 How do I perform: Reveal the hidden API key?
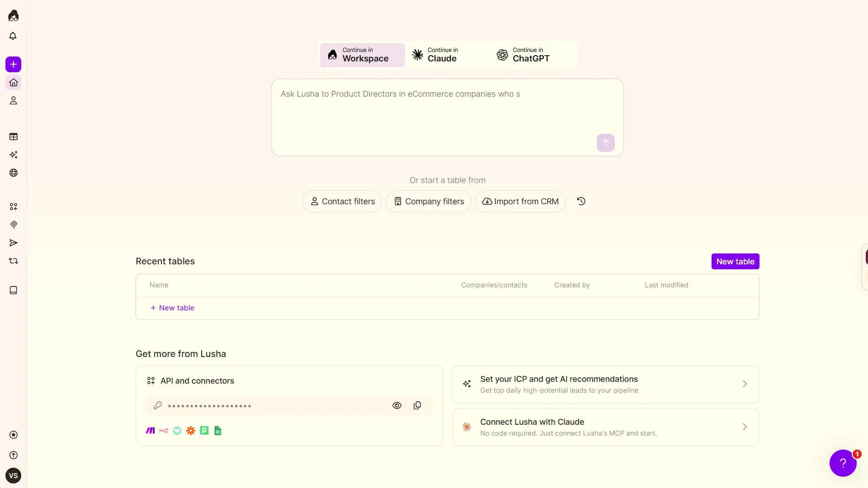397,405
